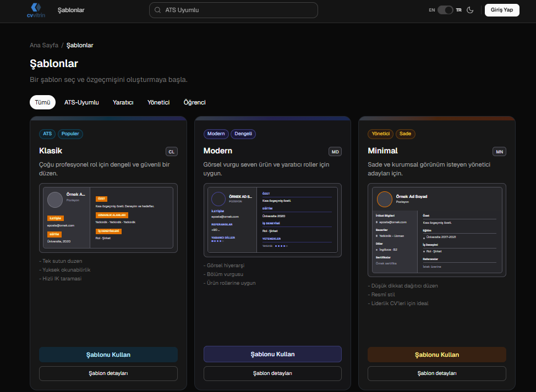Click the Modern tag chip
Screen dimensions: 536x392
[x=216, y=134]
